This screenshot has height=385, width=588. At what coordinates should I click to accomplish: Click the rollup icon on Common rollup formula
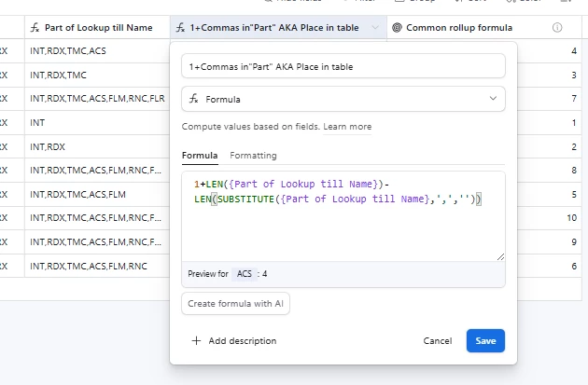tap(398, 28)
